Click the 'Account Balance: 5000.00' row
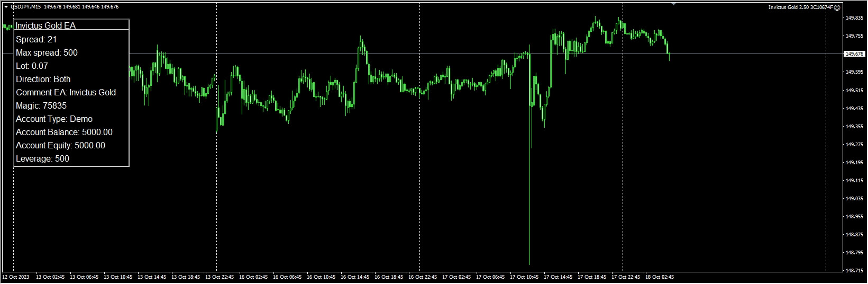Screen dimensions: 868x284 tap(64, 132)
